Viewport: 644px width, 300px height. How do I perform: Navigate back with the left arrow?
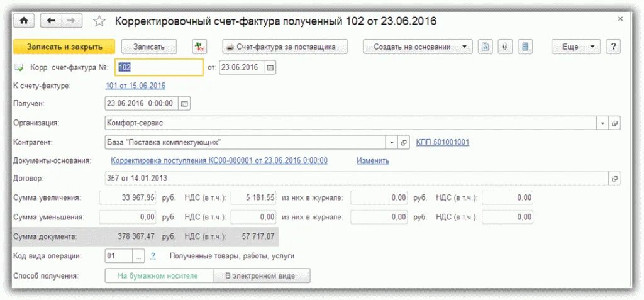51,21
